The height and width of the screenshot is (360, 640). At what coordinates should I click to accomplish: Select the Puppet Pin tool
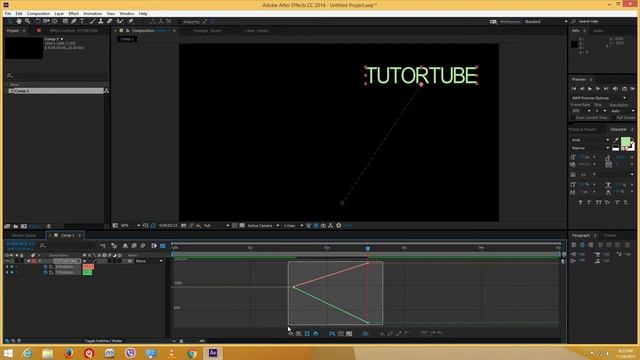pyautogui.click(x=131, y=21)
